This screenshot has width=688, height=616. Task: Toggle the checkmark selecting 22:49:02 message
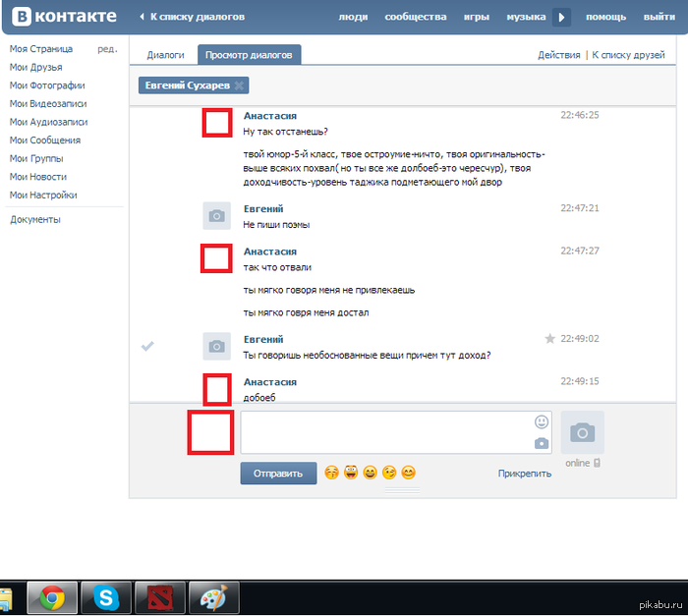[x=147, y=346]
